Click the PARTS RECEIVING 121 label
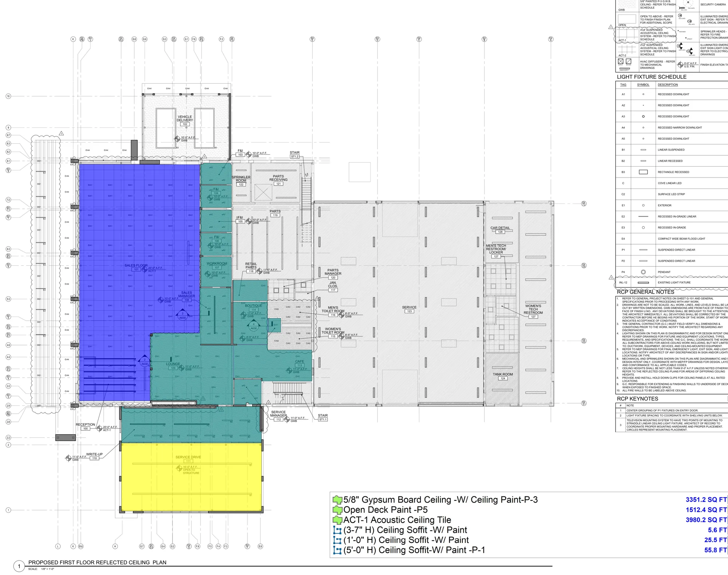The width and height of the screenshot is (728, 575). click(278, 180)
